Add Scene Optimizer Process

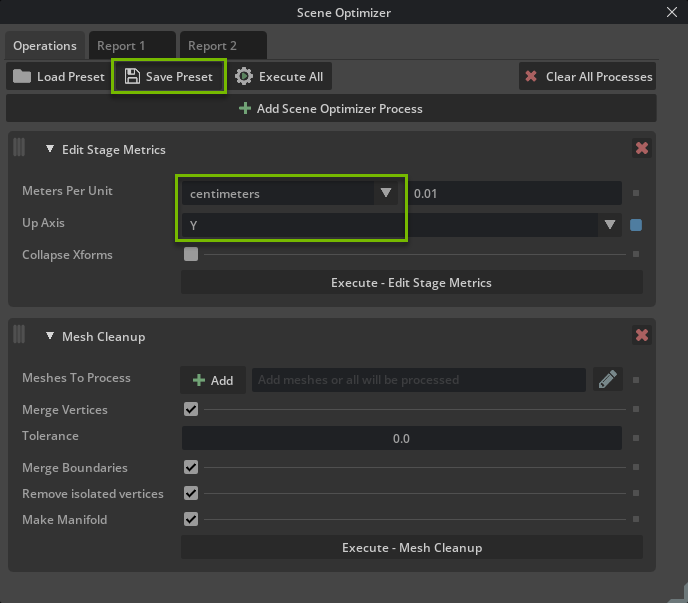331,108
